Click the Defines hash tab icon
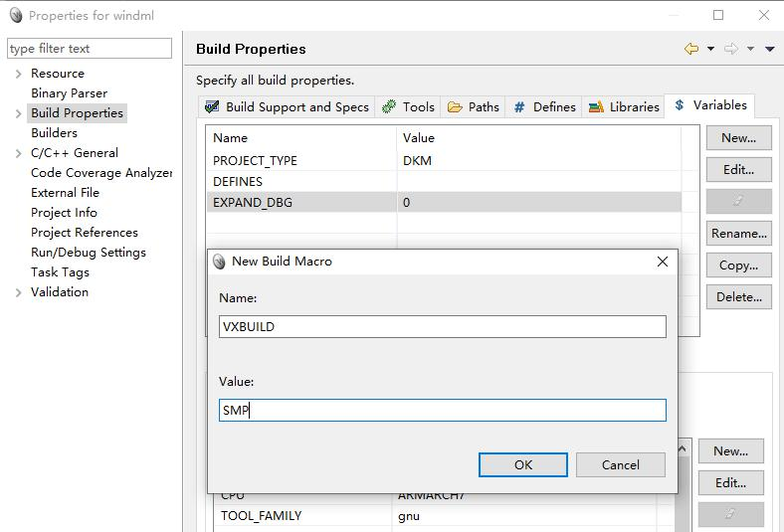Viewport: 784px width, 532px height. click(519, 107)
